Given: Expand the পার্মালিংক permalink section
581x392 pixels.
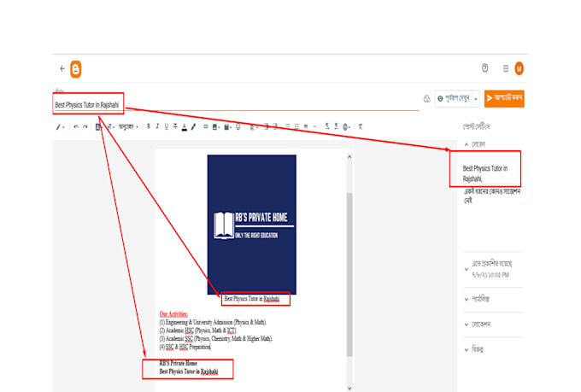Looking at the screenshot, I should 467,300.
